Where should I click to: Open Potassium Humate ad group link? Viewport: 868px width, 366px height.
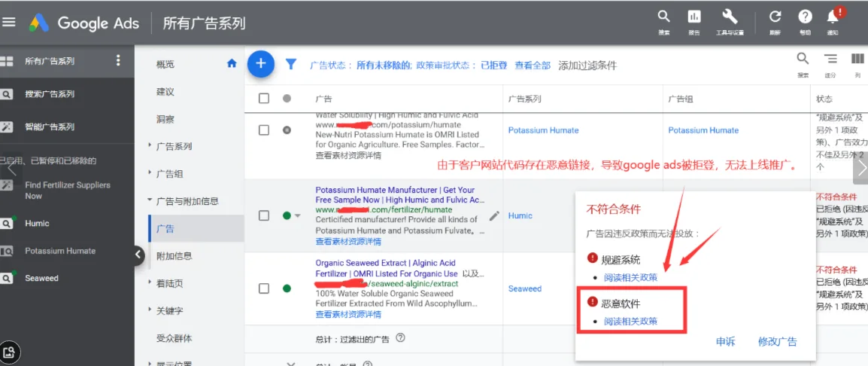[x=703, y=130]
